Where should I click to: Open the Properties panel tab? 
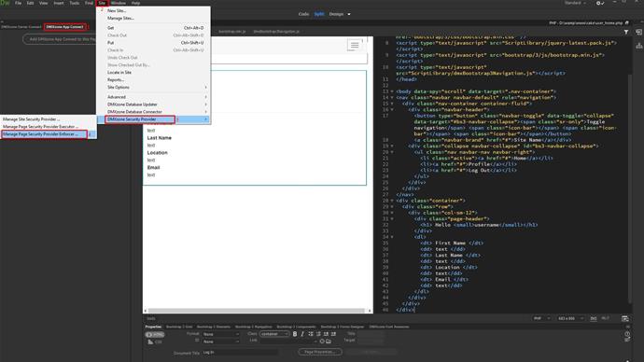click(x=153, y=327)
